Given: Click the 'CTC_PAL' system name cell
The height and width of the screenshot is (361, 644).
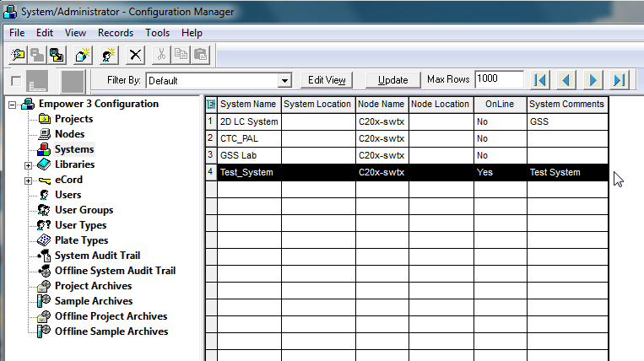Looking at the screenshot, I should click(249, 138).
